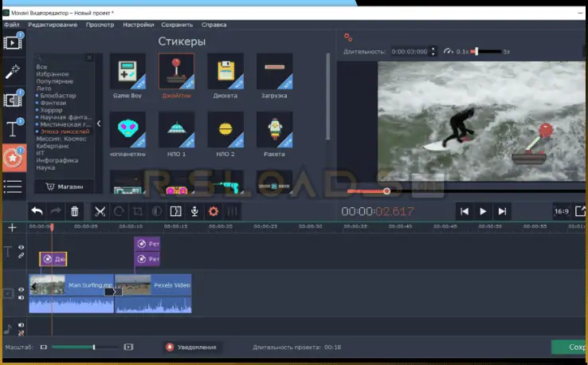Select the Man Surfing clip on timeline
The height and width of the screenshot is (365, 588).
71,293
